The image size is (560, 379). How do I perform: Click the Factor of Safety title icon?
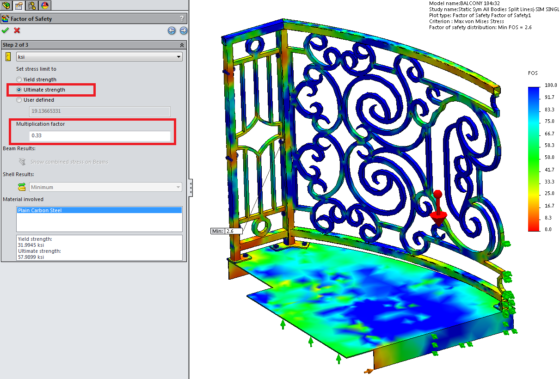pyautogui.click(x=5, y=19)
